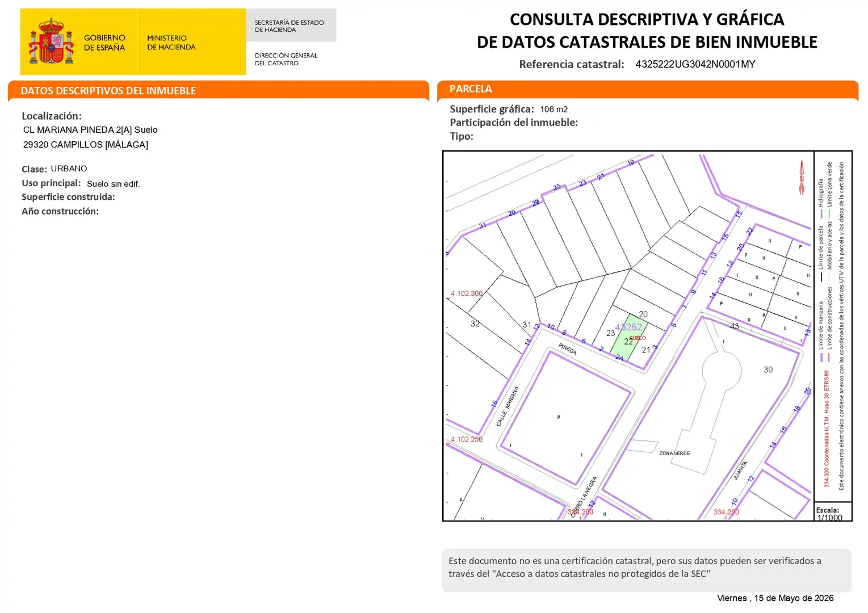Click the Spanish coat of arms emblem
This screenshot has width=868, height=613.
click(52, 41)
